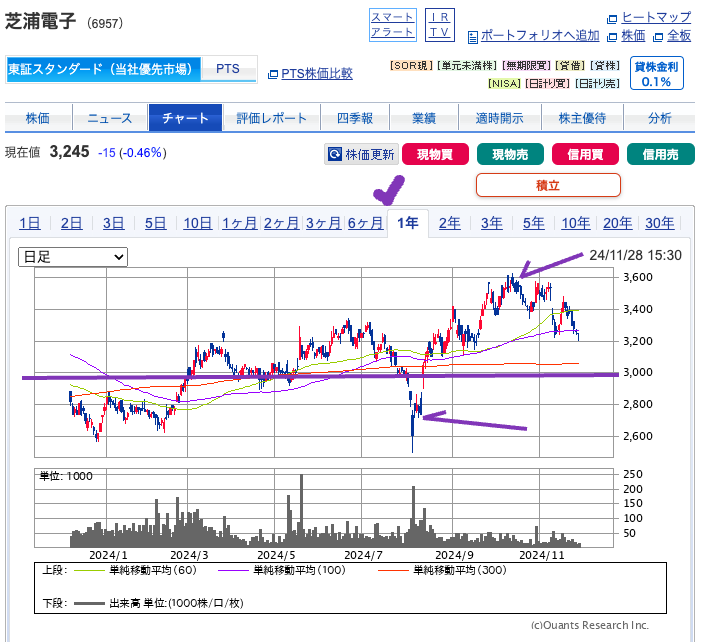The width and height of the screenshot is (702, 642).
Task: Select the 3ヶ月 chart period
Action: coord(323,223)
